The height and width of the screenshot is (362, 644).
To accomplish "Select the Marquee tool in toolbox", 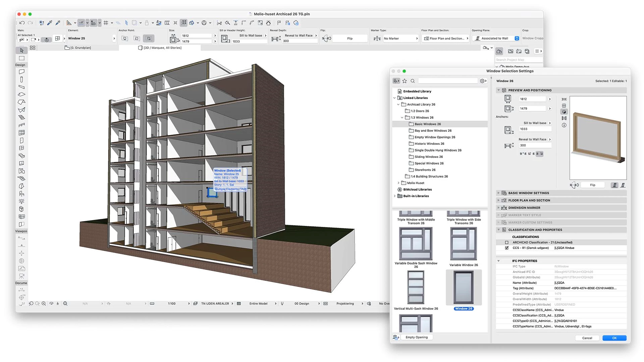I will point(22,58).
